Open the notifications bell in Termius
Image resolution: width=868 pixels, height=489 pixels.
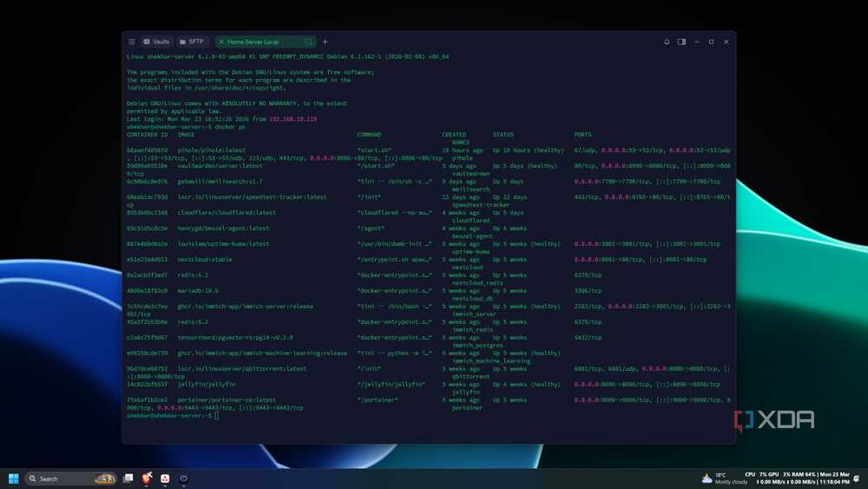point(667,42)
